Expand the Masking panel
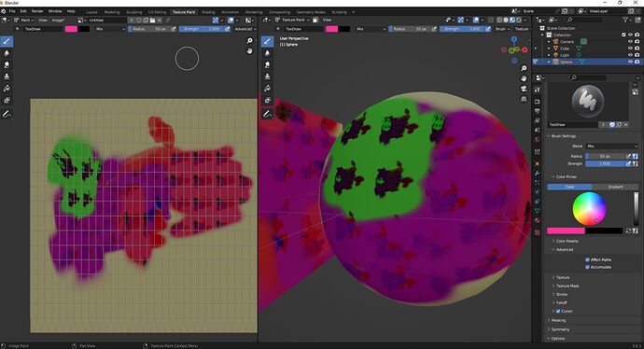Image resolution: width=644 pixels, height=349 pixels. (x=558, y=320)
